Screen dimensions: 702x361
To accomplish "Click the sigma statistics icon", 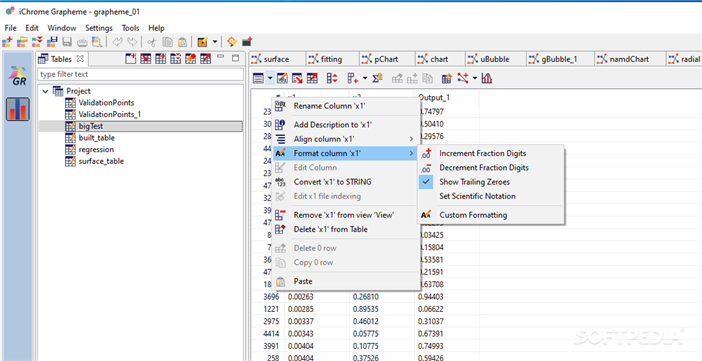I will click(x=377, y=79).
